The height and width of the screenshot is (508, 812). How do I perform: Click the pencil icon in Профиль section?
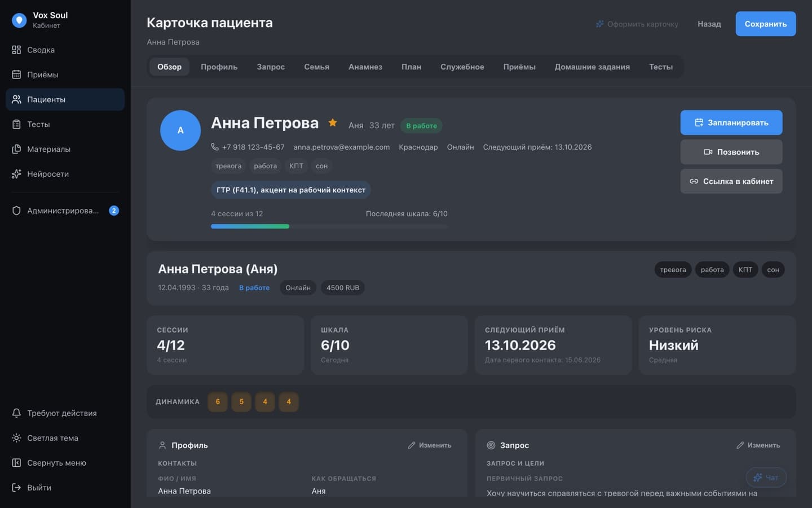click(412, 445)
